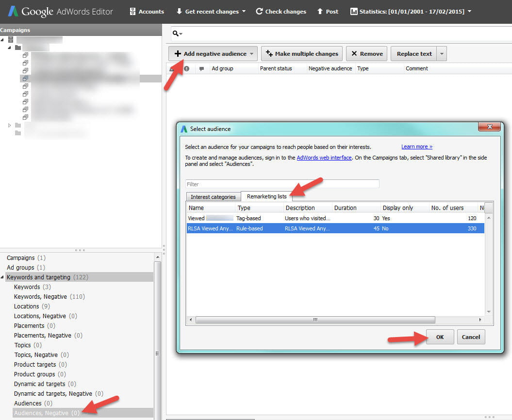
Task: Select Ad groups (1) in type list
Action: (x=26, y=268)
